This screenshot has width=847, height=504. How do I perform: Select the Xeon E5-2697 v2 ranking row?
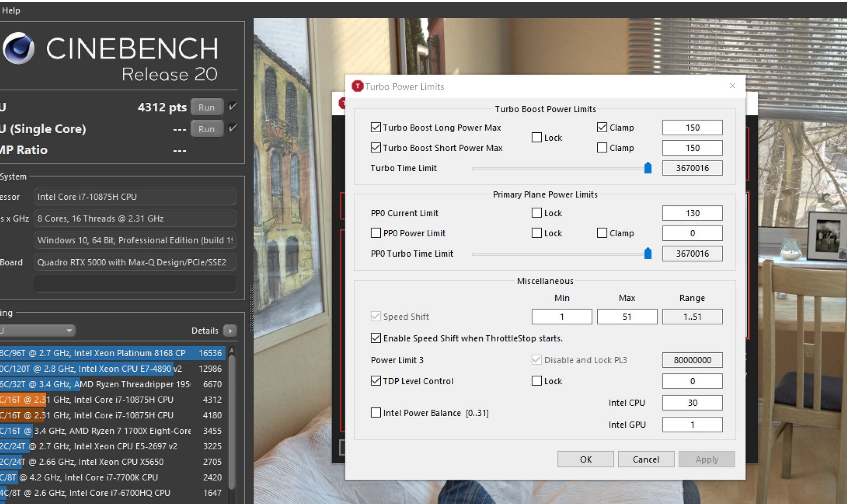112,446
